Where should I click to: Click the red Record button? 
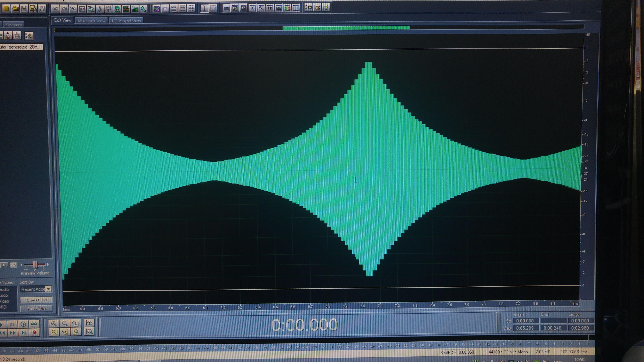click(x=35, y=332)
